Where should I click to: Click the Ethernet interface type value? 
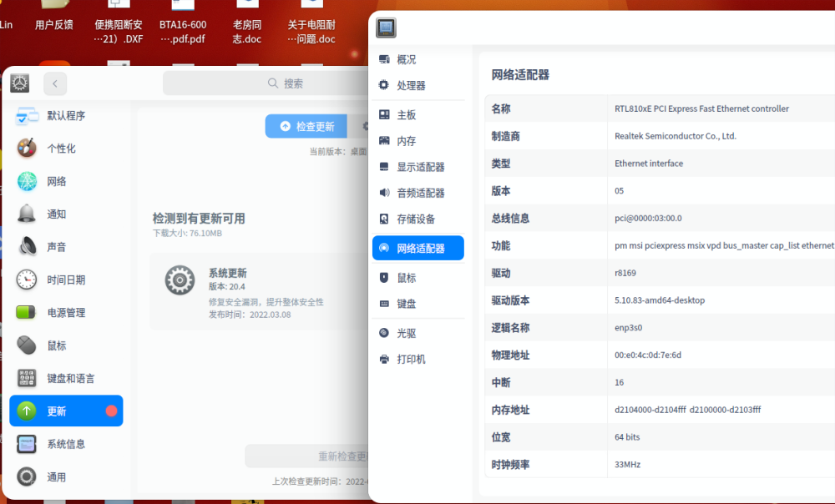649,164
